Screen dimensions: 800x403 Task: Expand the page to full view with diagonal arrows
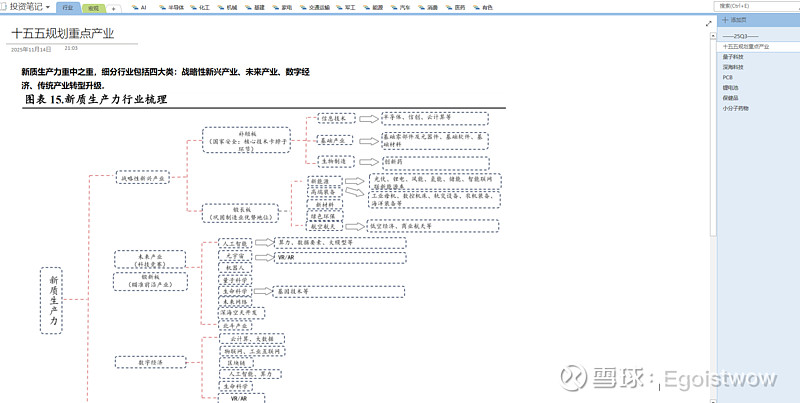[708, 23]
